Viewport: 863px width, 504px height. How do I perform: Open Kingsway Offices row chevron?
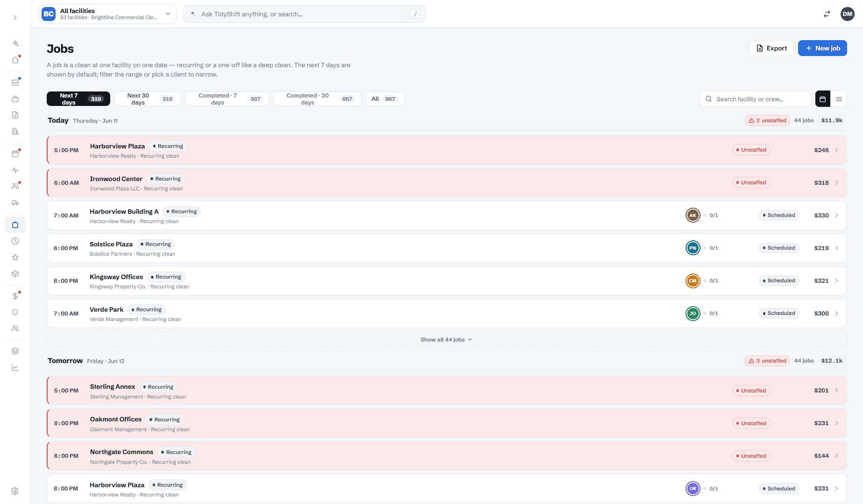[x=836, y=281]
